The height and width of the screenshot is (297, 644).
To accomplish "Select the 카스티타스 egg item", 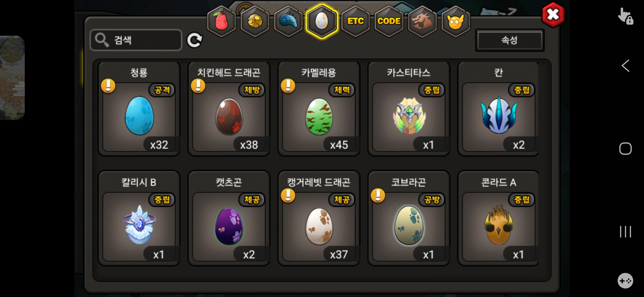I will tap(409, 109).
